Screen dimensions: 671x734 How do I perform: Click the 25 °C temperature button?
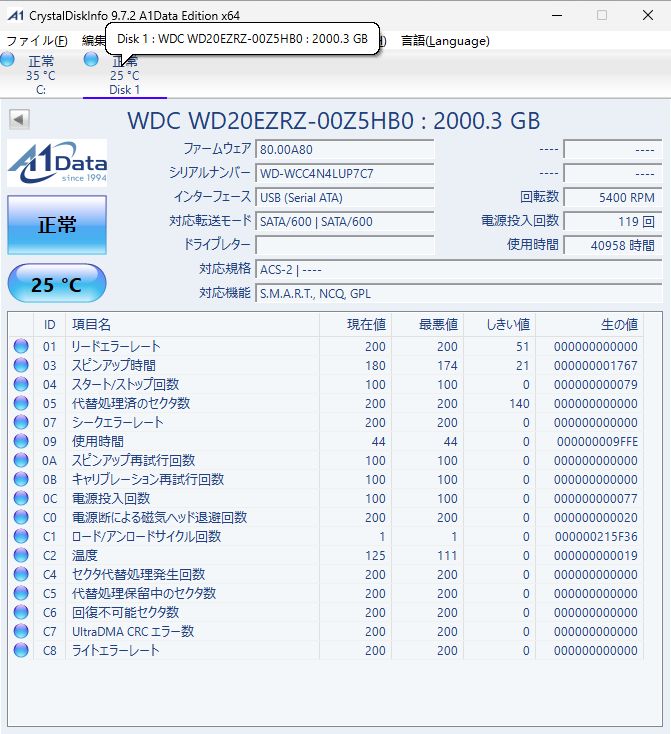[57, 284]
